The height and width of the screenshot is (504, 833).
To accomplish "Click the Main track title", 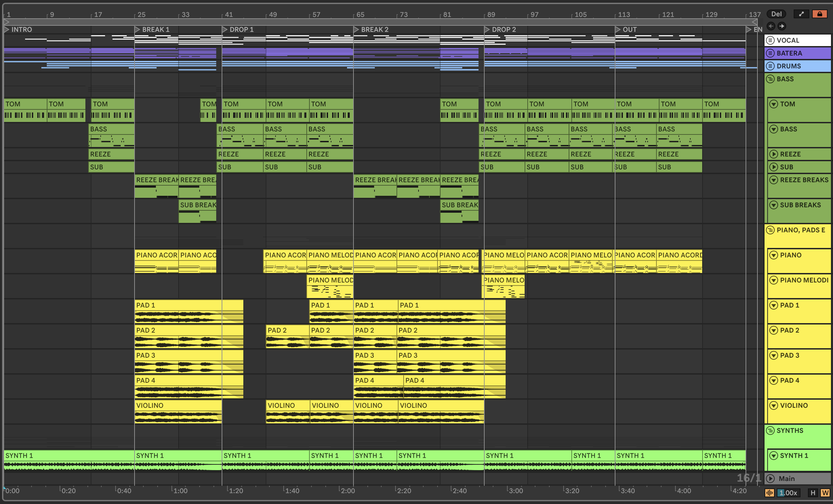I will 787,479.
